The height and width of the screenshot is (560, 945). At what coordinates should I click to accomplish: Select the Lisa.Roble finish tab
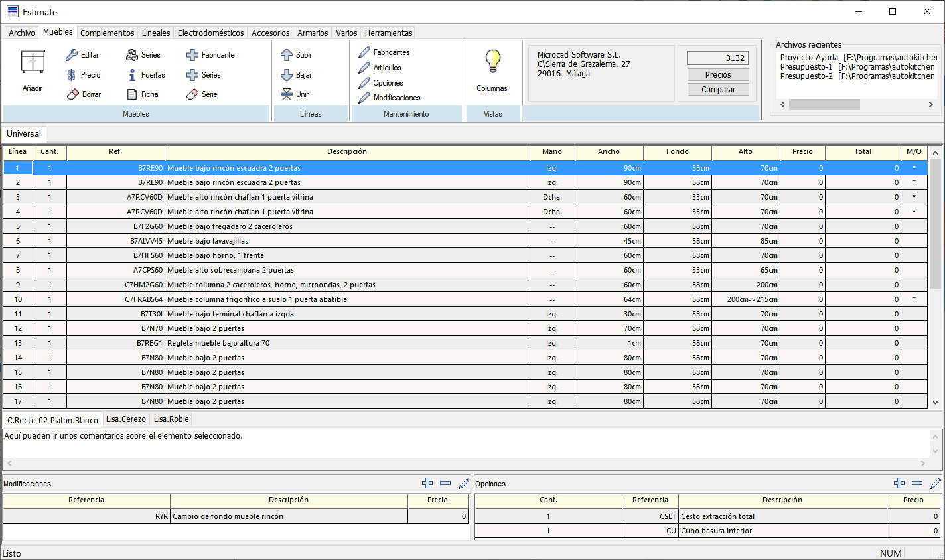tap(171, 419)
